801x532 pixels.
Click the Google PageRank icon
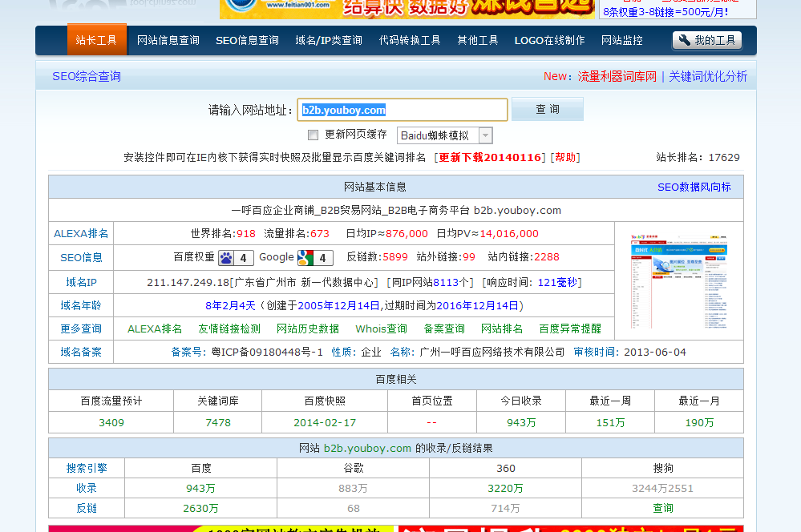tap(305, 257)
